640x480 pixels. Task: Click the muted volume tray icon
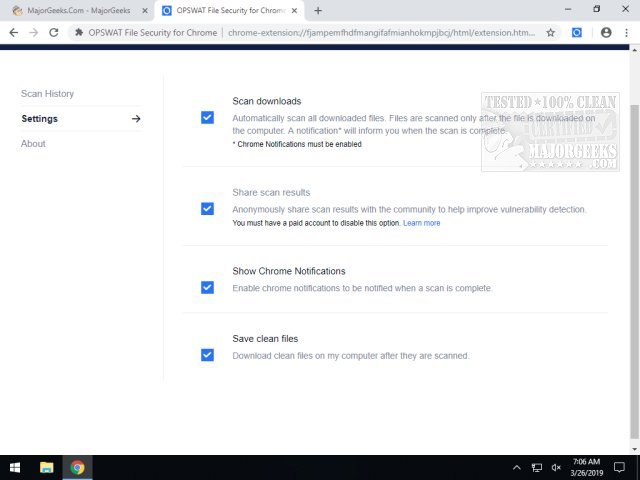point(556,468)
